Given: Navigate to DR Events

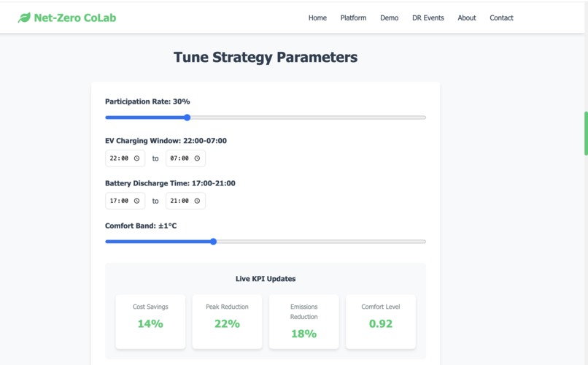Looking at the screenshot, I should pyautogui.click(x=428, y=18).
